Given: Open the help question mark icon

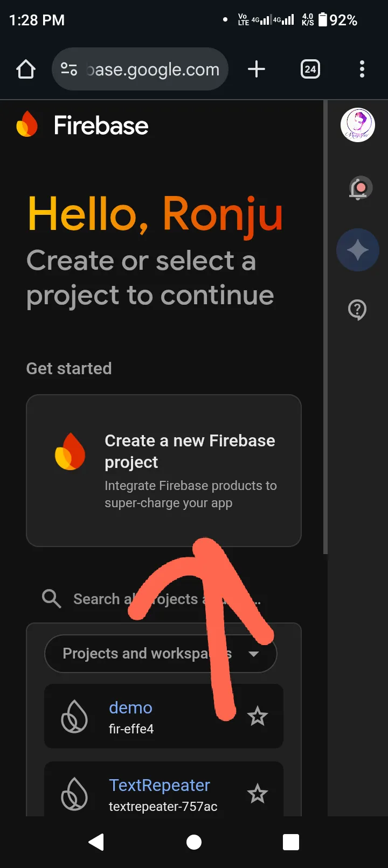Looking at the screenshot, I should 357,310.
